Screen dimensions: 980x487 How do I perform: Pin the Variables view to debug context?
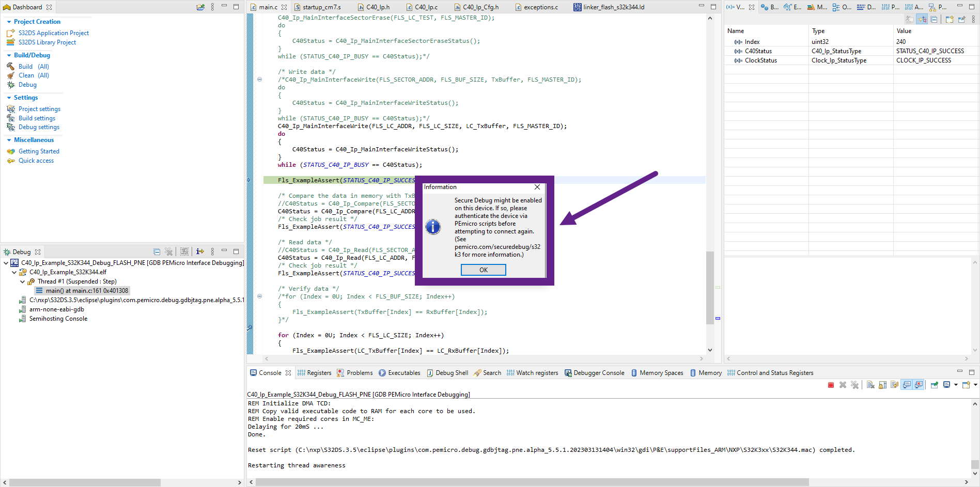pyautogui.click(x=961, y=20)
